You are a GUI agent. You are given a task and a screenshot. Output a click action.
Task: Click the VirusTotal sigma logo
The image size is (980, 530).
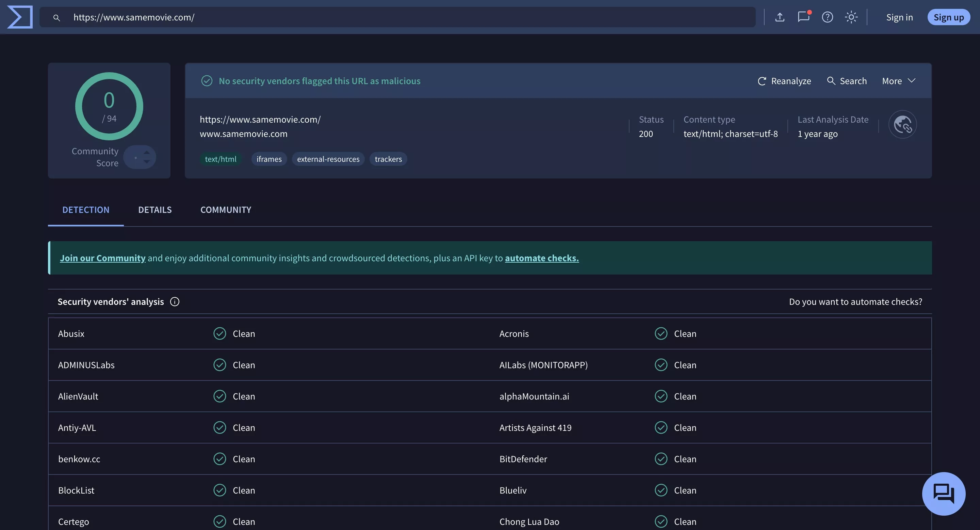pos(20,17)
